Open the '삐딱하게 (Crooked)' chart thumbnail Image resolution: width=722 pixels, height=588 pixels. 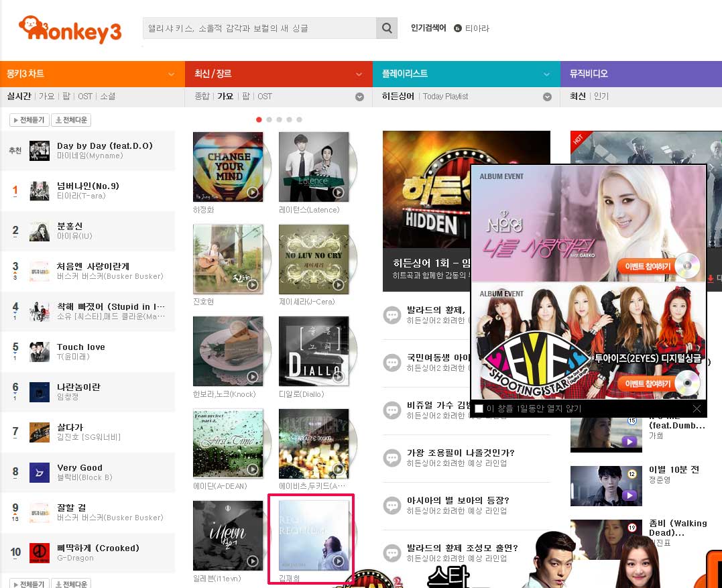(40, 553)
